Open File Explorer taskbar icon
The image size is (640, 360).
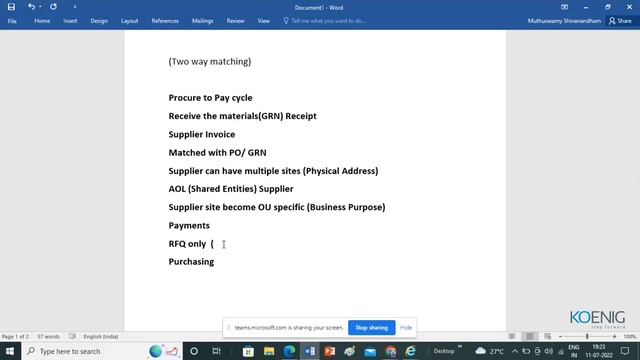[269, 351]
